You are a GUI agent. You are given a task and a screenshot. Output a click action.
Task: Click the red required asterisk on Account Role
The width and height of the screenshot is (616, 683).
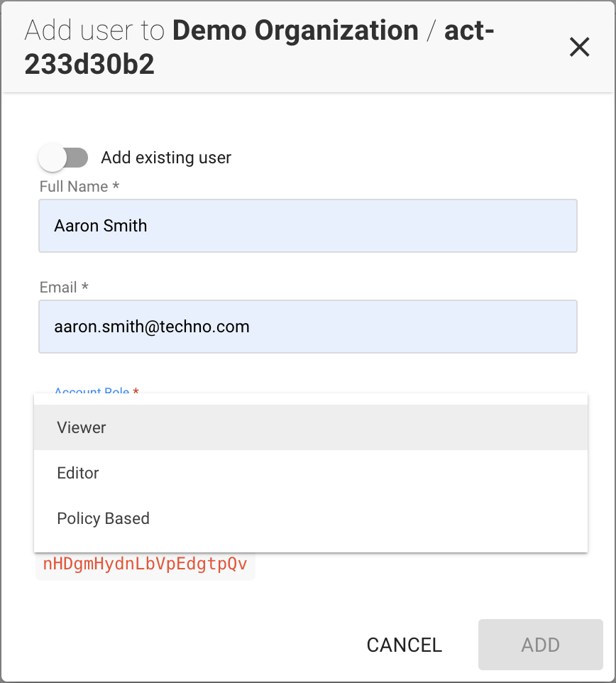[x=136, y=390]
